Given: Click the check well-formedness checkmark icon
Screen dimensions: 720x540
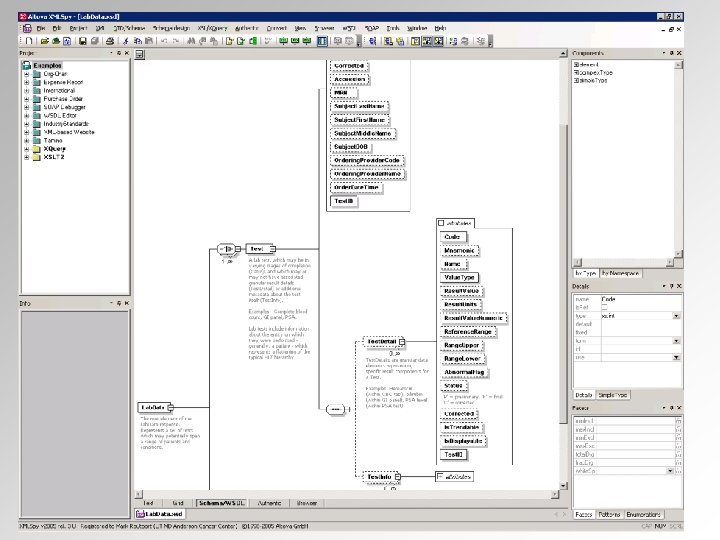Looking at the screenshot, I should pos(268,41).
